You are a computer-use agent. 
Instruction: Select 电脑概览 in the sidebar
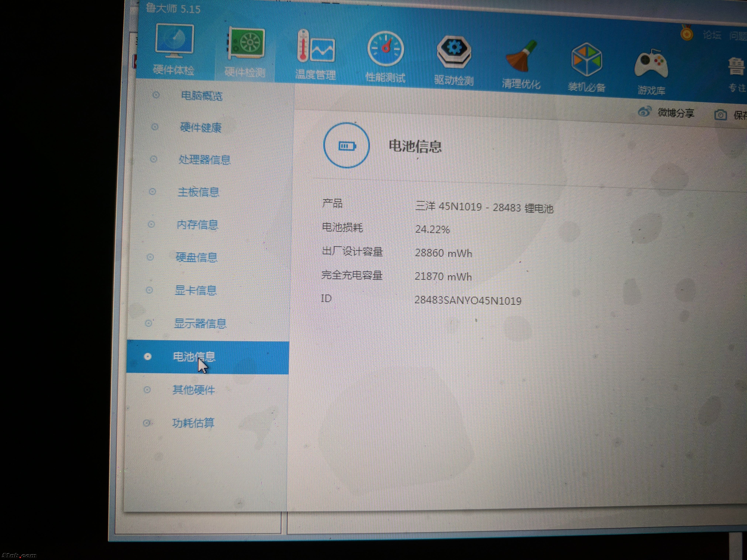202,96
